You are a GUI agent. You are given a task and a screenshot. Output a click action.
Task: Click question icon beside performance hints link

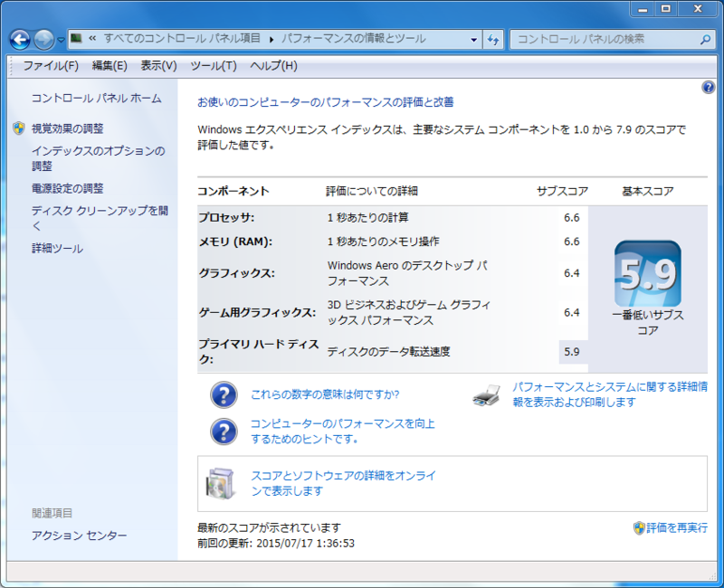(x=224, y=432)
